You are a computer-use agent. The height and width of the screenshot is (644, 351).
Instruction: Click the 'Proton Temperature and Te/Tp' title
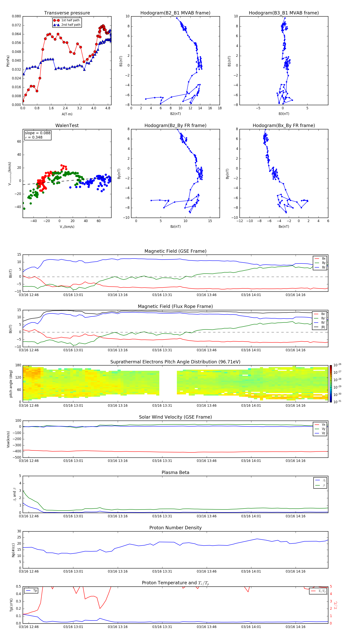coord(175,583)
